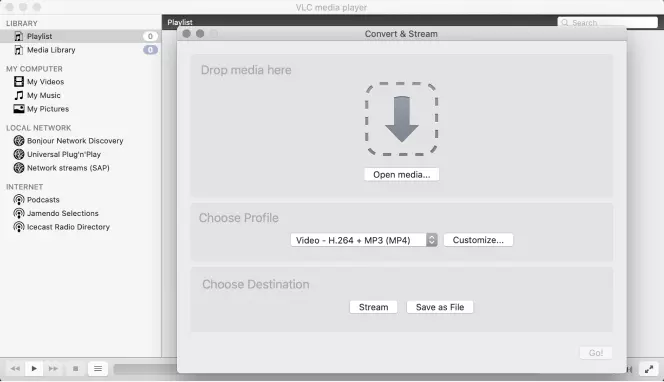Toggle fullscreen with the arrows icon

tap(649, 369)
